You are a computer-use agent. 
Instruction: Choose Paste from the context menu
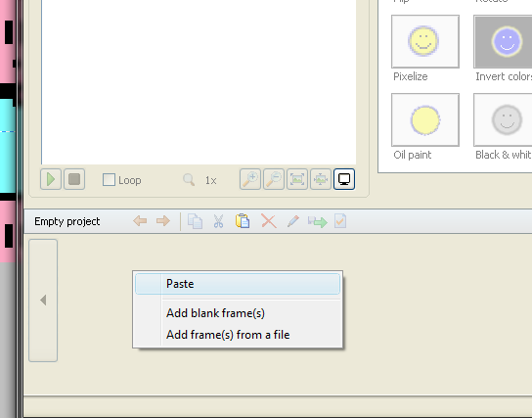(238, 284)
